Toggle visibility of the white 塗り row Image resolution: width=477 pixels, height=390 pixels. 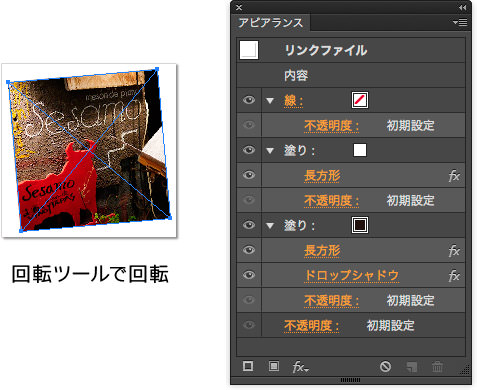click(249, 150)
